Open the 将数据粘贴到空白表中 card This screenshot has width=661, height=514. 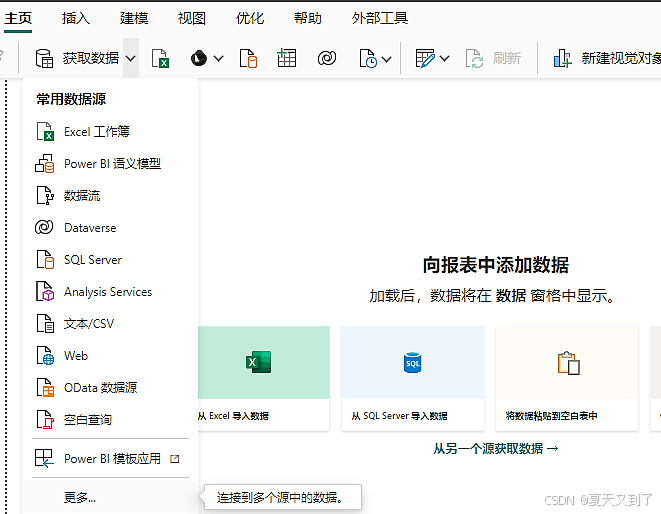click(x=567, y=378)
